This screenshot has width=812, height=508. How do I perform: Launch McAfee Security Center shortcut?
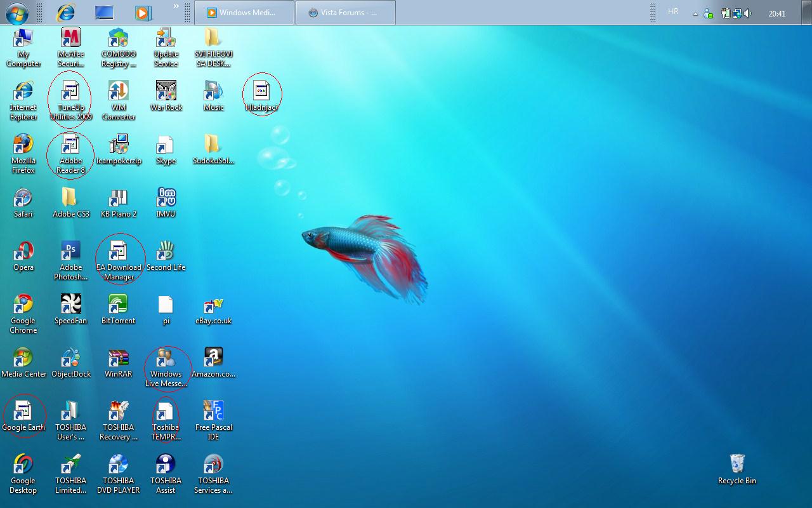(70, 48)
